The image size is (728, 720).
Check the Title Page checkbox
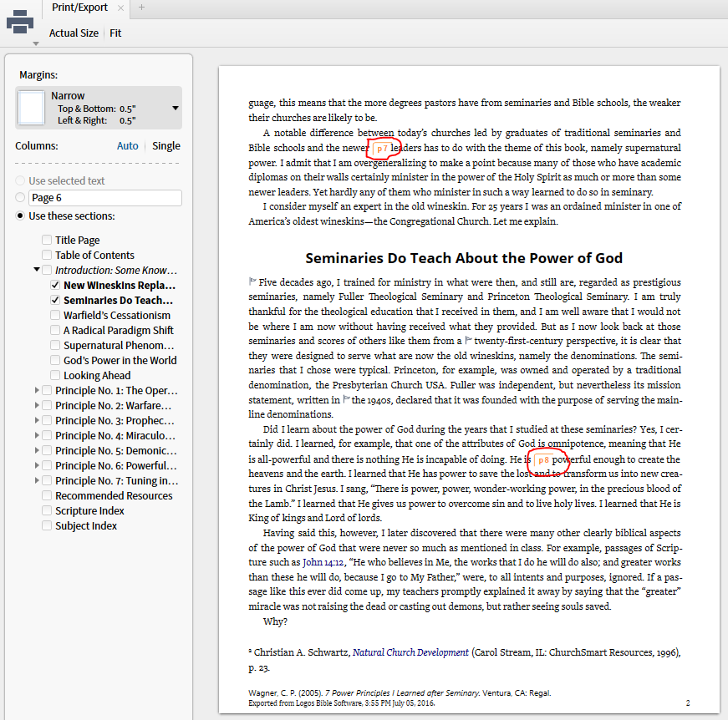(x=47, y=240)
